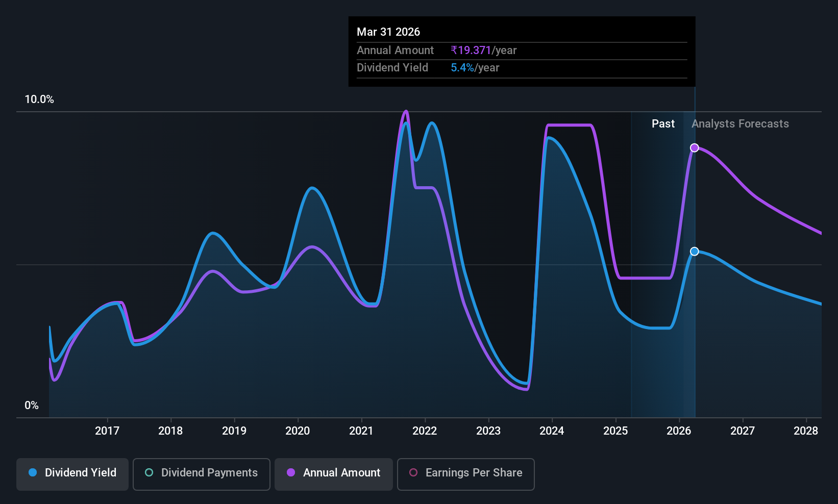Click the 2020 tick label on timeline
Viewport: 838px width, 504px height.
(298, 431)
